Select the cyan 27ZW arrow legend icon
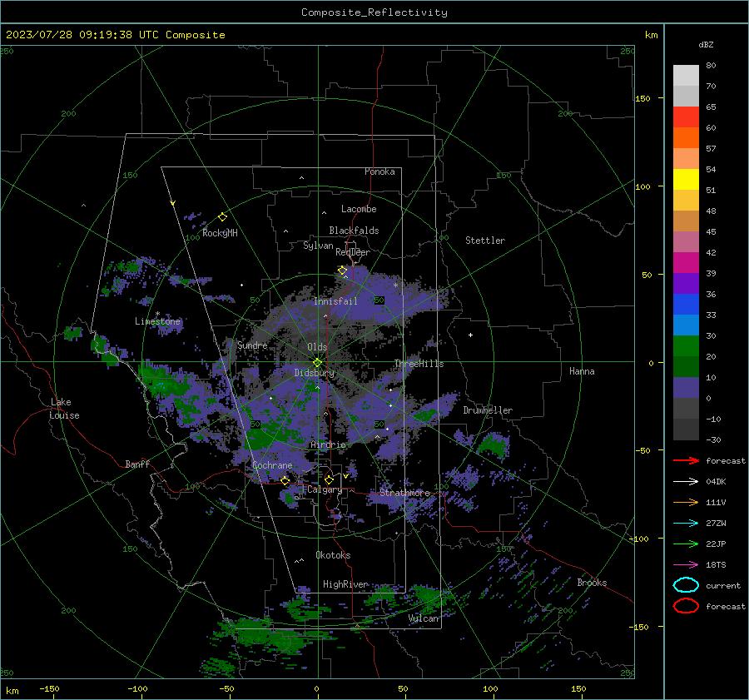The image size is (749, 700). [686, 524]
